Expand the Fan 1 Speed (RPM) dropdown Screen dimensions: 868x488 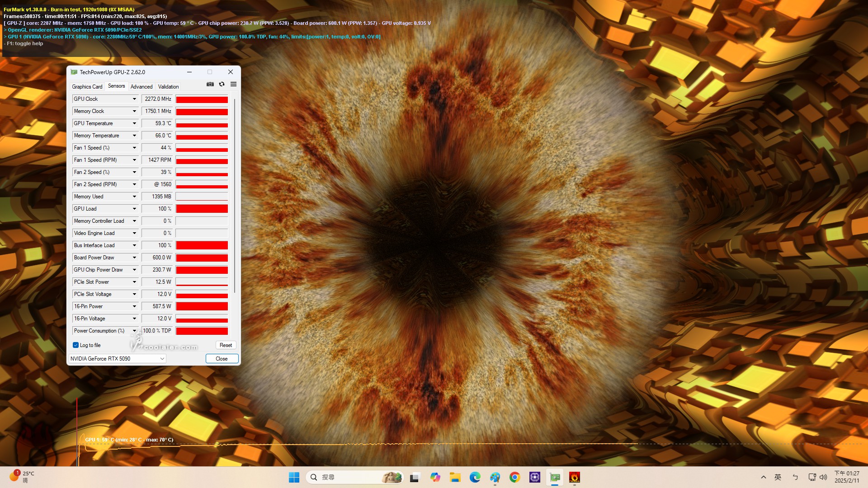134,160
